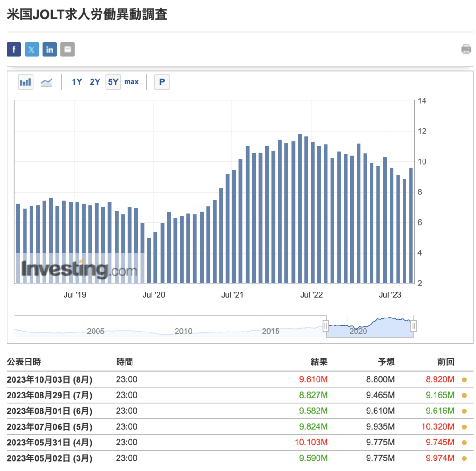The image size is (476, 471).
Task: Click previous value 8.920M
Action: point(440,379)
